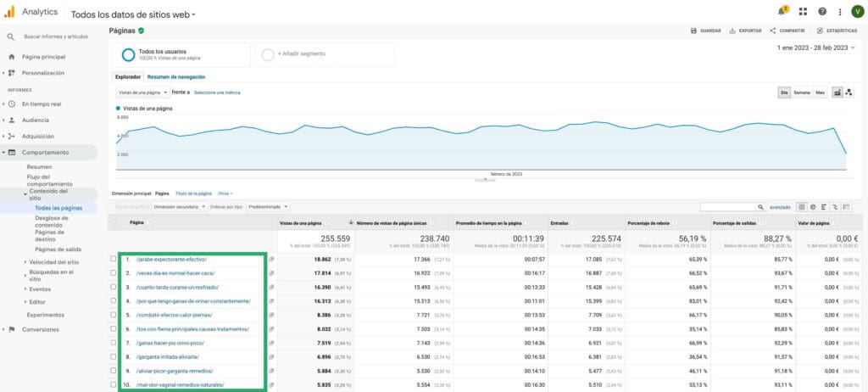
Task: Select the motion chart icon
Action: pos(849,92)
